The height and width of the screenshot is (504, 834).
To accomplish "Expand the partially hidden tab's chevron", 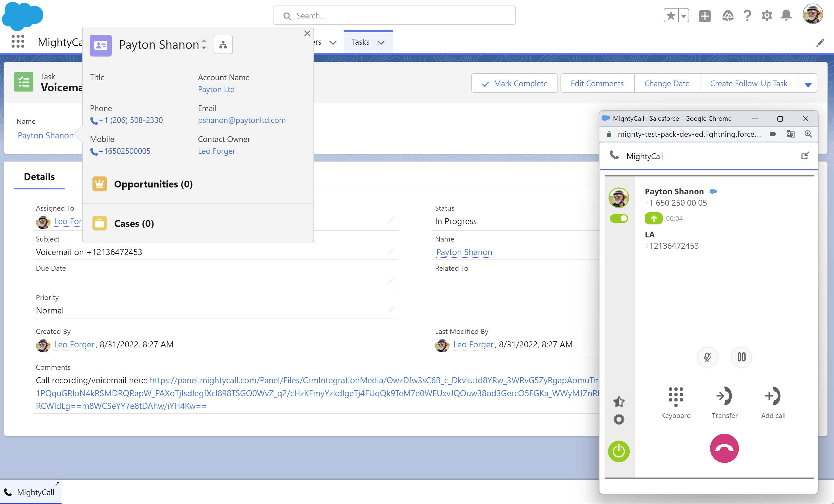I will [x=333, y=43].
